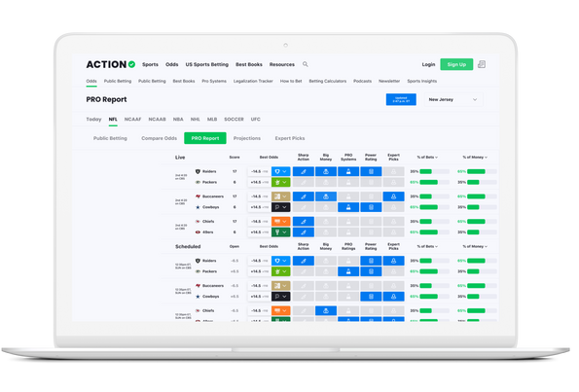Open the Compare Odds tab
Image resolution: width=579 pixels, height=392 pixels.
click(x=160, y=138)
